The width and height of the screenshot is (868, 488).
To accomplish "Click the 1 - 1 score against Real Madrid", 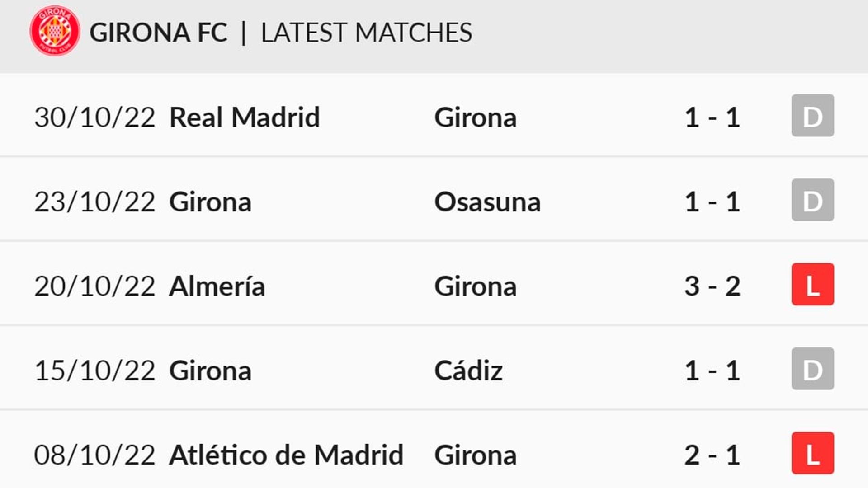I will (x=712, y=117).
